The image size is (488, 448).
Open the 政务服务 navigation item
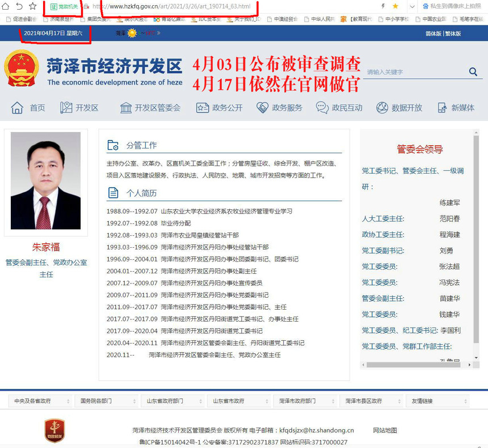click(279, 108)
